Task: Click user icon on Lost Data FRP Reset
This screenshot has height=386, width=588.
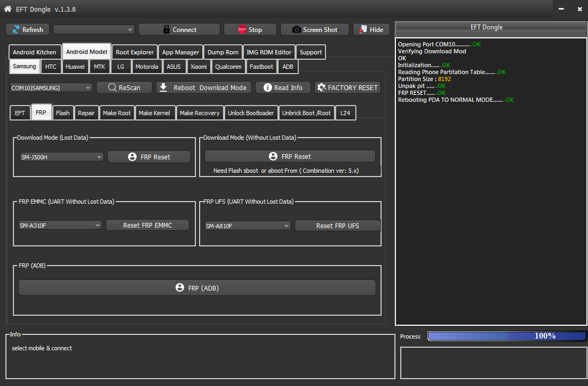Action: [132, 157]
